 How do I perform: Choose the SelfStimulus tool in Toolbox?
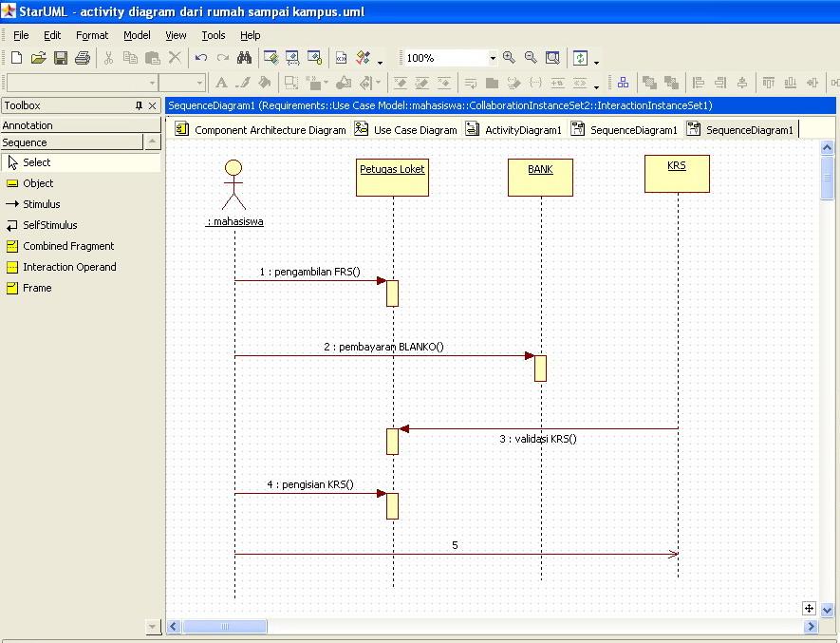(81, 225)
